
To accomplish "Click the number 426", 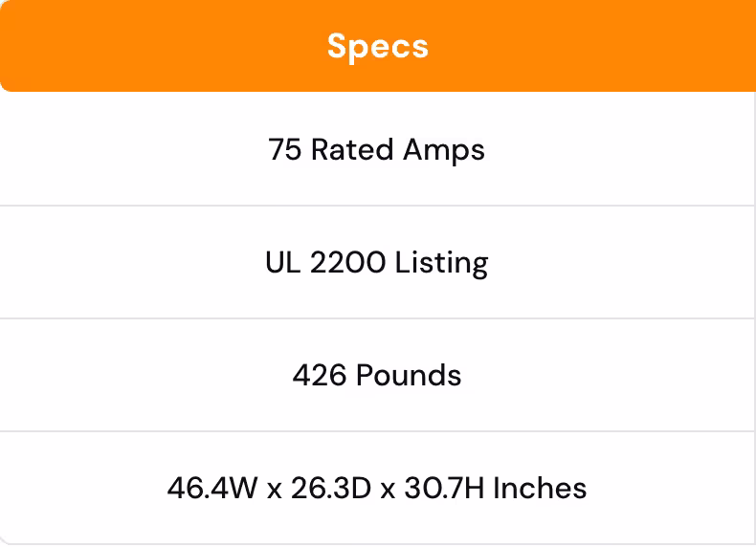I will pos(320,375).
